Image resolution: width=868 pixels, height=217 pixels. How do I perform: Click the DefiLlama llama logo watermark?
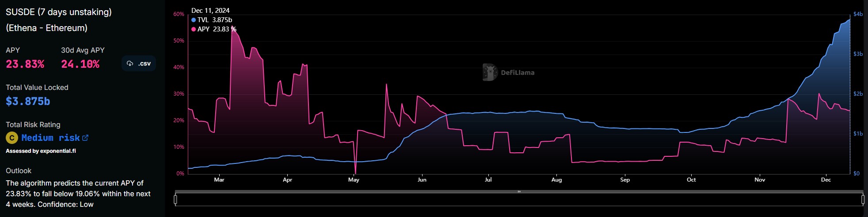(x=490, y=72)
